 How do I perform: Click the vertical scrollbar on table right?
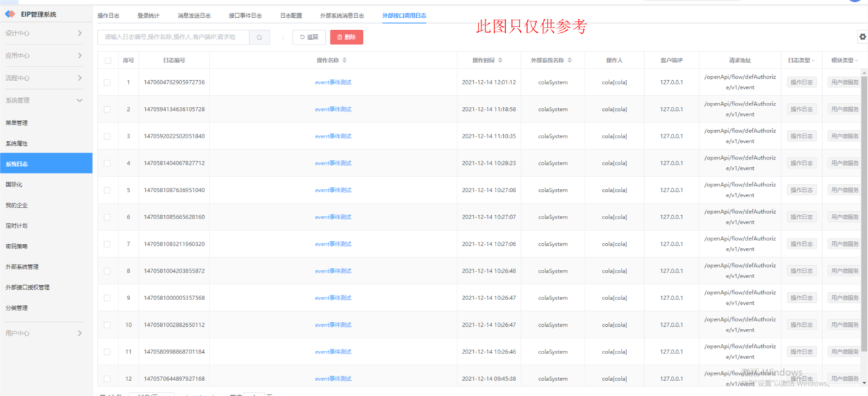pos(864,206)
